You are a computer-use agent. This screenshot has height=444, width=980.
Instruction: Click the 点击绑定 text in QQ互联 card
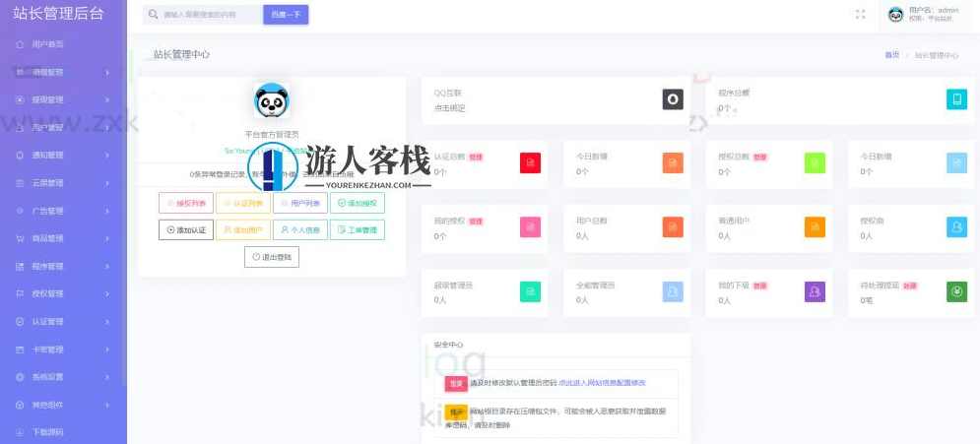tap(449, 108)
